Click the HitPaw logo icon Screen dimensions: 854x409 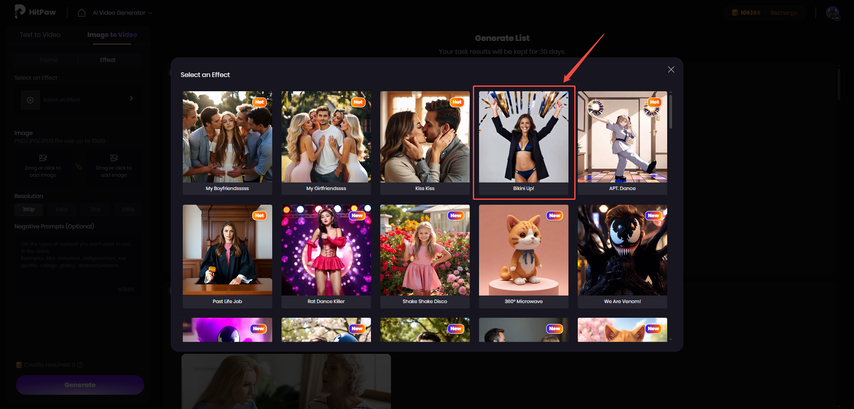coord(20,13)
